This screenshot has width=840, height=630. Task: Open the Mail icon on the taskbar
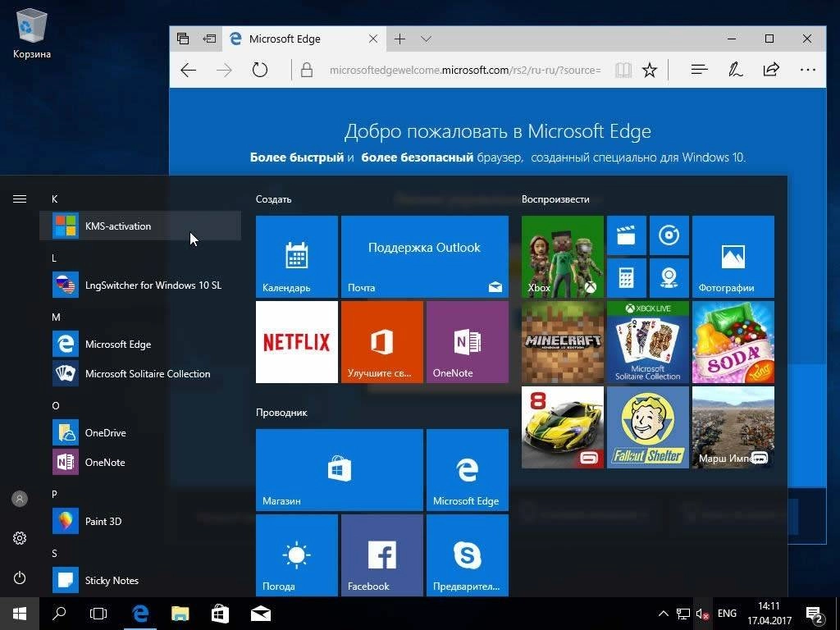tap(261, 614)
